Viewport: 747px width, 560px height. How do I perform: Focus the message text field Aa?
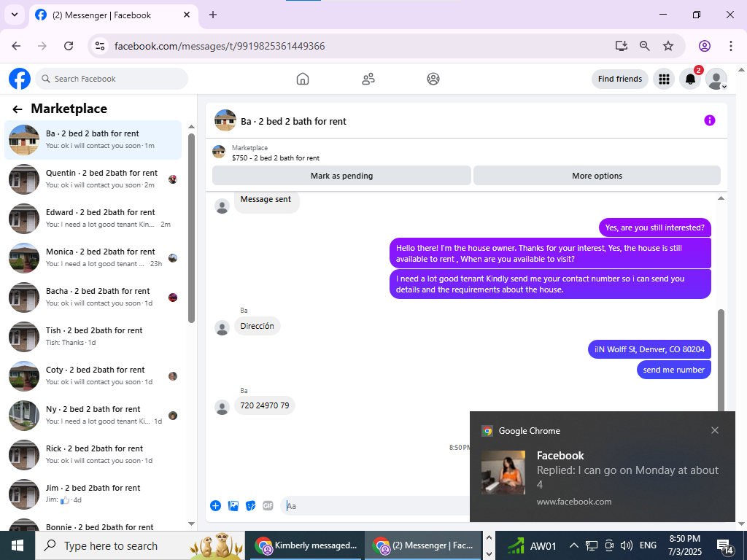[x=376, y=506]
